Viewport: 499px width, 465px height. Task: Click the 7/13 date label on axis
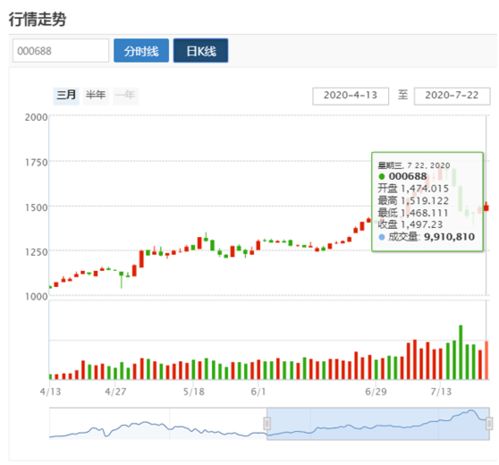(441, 391)
